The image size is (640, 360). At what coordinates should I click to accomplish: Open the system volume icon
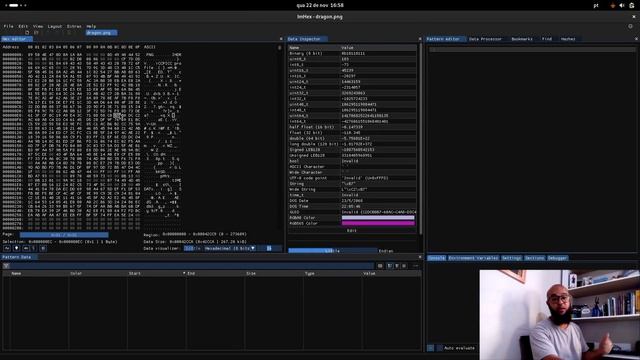[x=622, y=5]
